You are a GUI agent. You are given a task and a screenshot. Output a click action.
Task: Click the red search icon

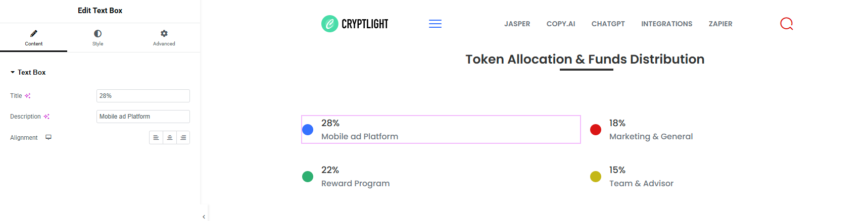787,24
